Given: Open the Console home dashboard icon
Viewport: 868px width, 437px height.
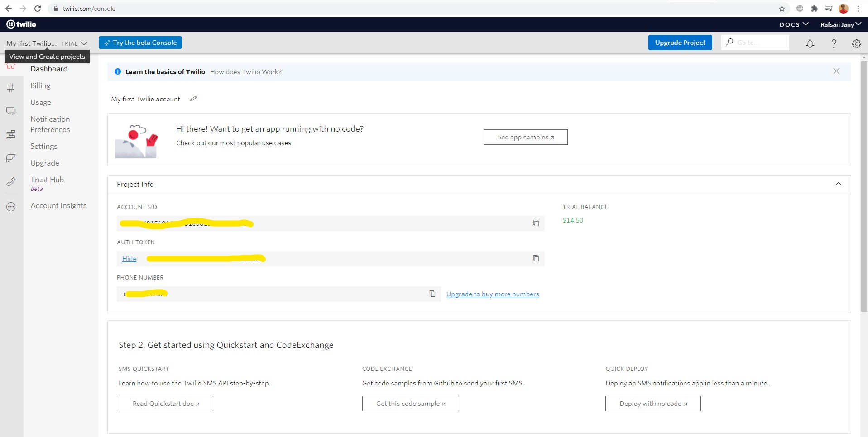Looking at the screenshot, I should click(11, 66).
